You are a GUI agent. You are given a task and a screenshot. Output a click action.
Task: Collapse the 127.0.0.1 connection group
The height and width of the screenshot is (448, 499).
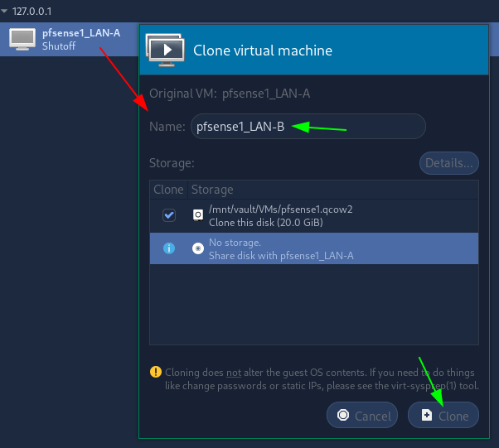coord(4,11)
